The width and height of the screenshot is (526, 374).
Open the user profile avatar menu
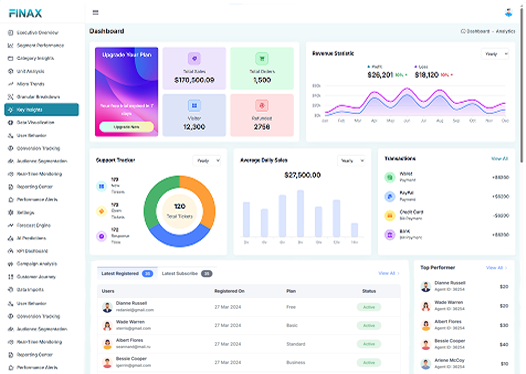509,13
